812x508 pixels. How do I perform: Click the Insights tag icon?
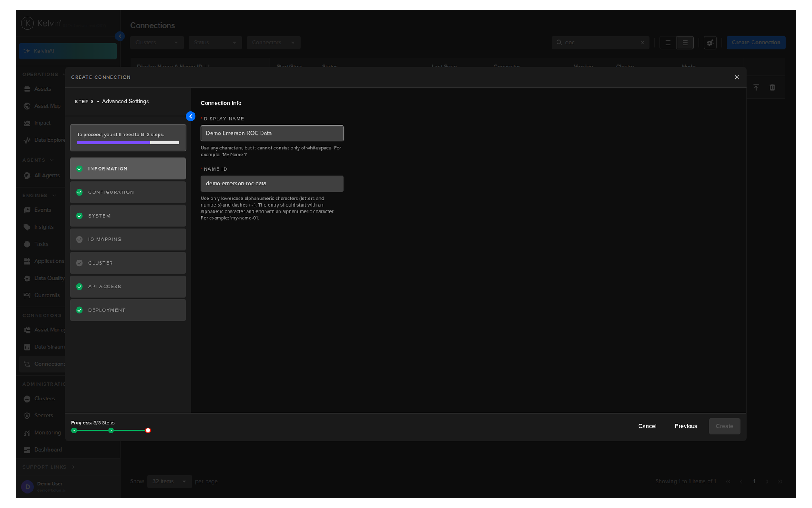click(x=27, y=227)
